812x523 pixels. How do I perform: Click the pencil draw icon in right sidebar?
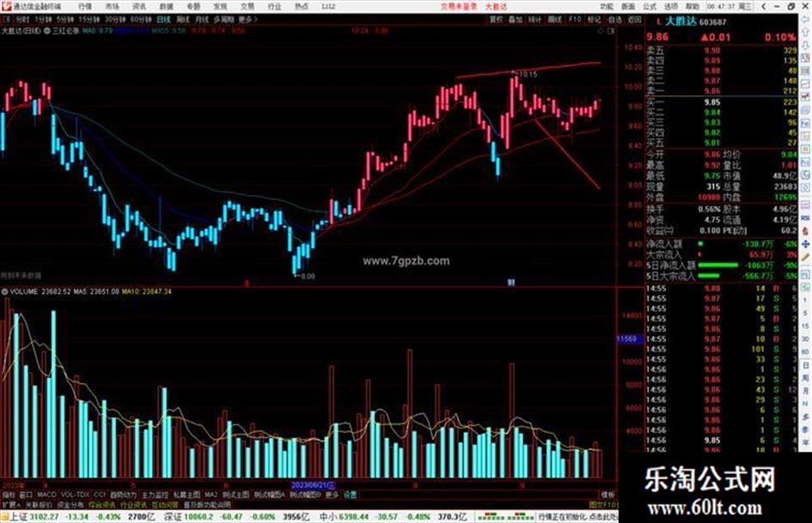(x=805, y=257)
